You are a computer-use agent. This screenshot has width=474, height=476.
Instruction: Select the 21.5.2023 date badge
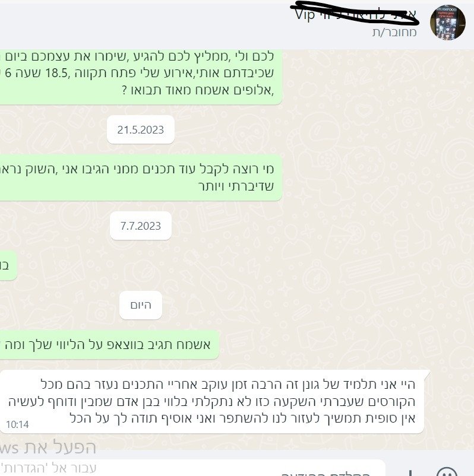coord(141,129)
